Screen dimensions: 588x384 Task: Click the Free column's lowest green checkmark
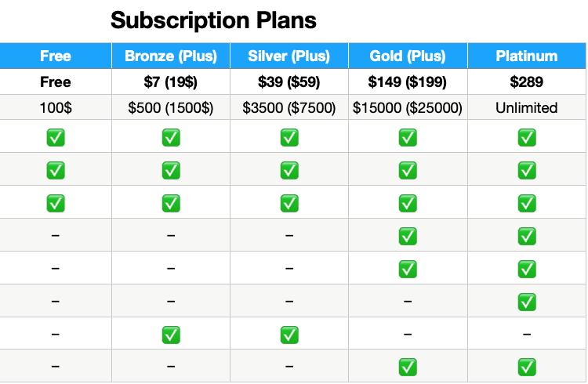point(56,203)
